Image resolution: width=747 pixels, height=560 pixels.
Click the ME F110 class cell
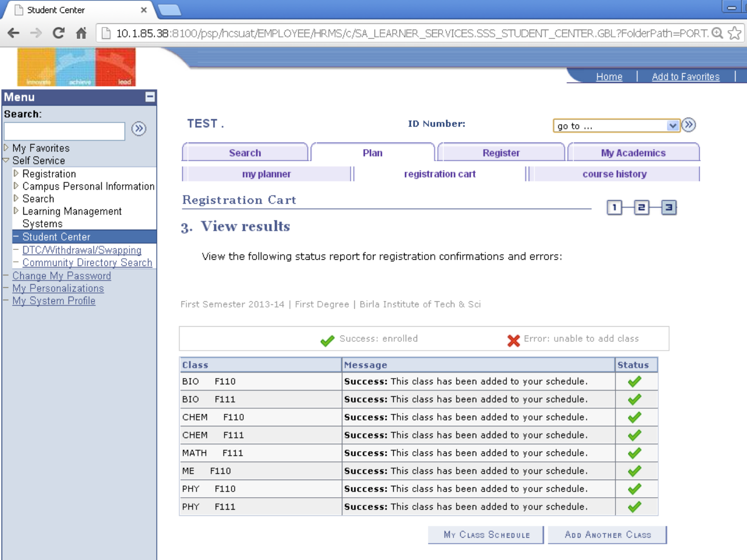pyautogui.click(x=260, y=471)
